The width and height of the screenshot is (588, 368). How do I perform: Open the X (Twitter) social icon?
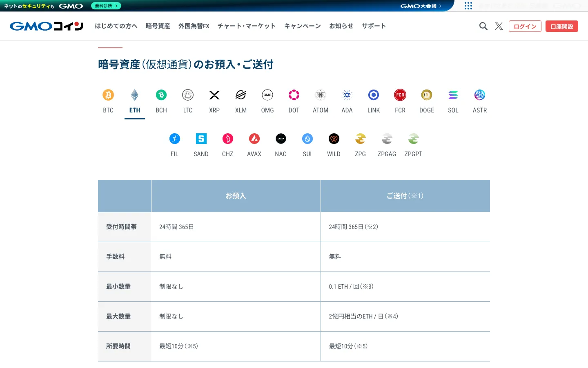tap(499, 26)
